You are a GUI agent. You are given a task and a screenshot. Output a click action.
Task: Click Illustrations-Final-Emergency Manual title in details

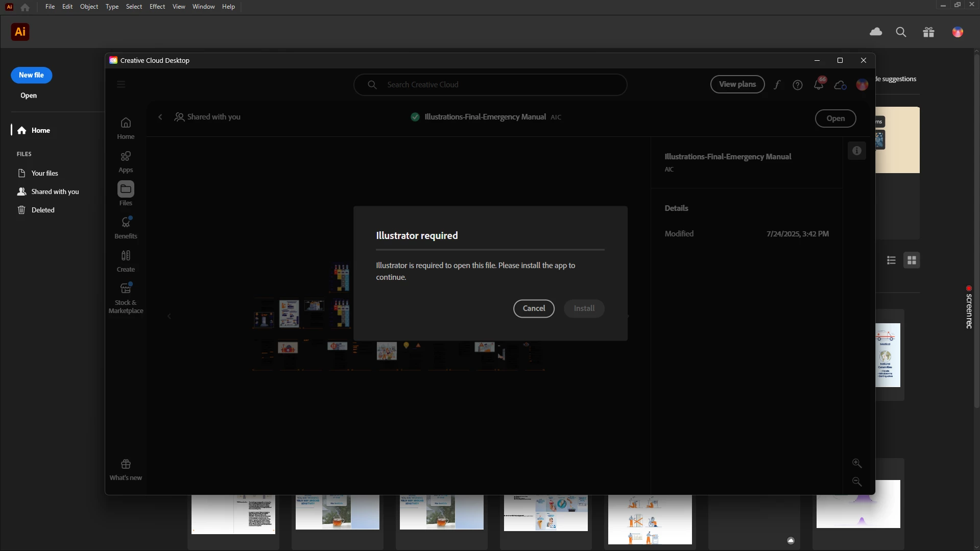click(x=728, y=157)
